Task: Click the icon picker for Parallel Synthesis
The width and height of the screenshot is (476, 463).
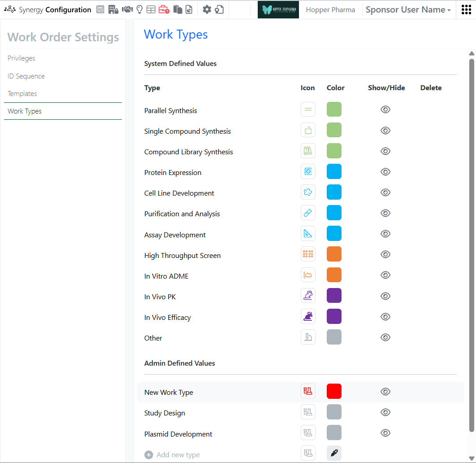Action: pyautogui.click(x=308, y=109)
